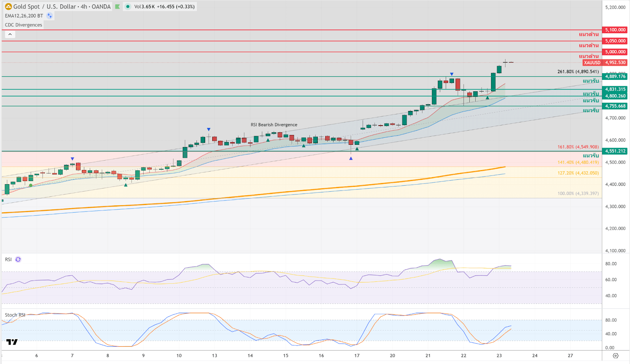
Task: Click the 261.80% Fibonacci level label
Action: [578, 72]
